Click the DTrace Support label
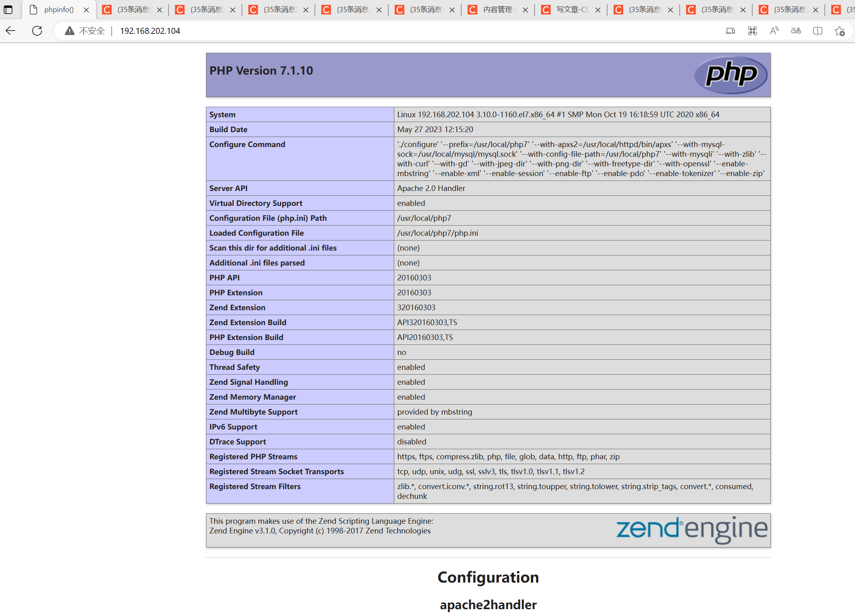The height and width of the screenshot is (616, 855). [238, 442]
